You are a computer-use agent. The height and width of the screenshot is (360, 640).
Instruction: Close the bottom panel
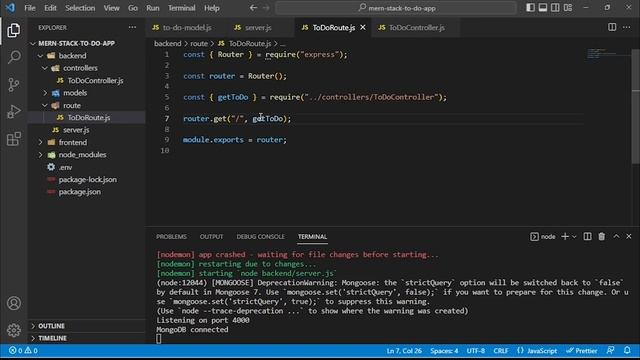tap(629, 236)
